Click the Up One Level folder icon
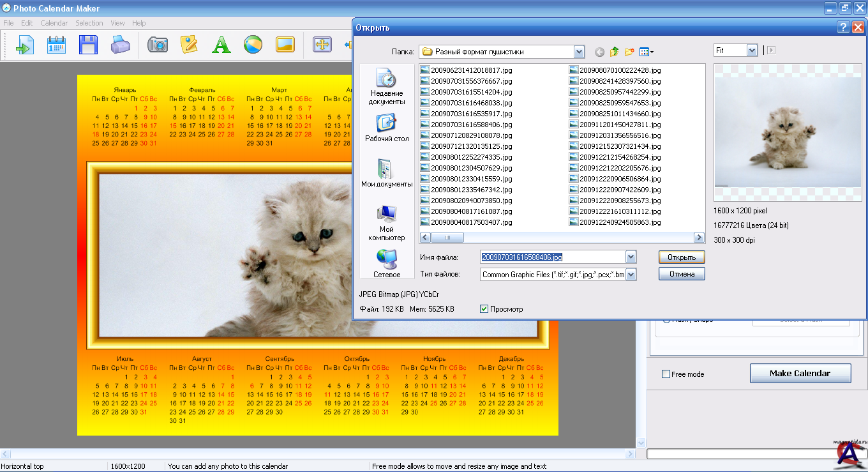868x472 pixels. (x=614, y=52)
